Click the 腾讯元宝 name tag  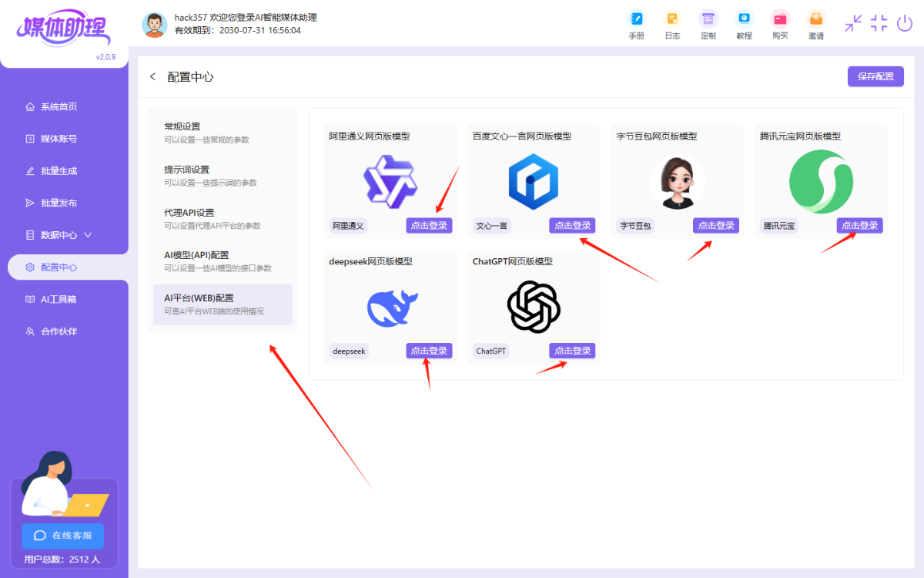tap(778, 226)
